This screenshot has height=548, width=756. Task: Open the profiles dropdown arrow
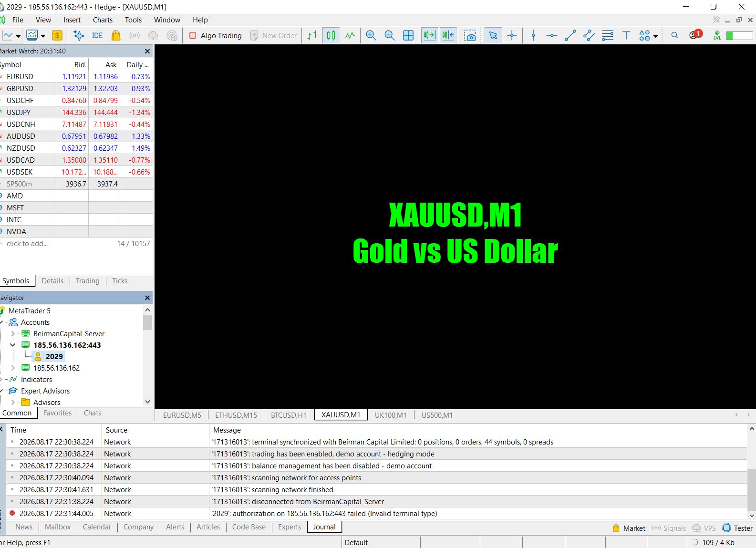click(x=43, y=36)
